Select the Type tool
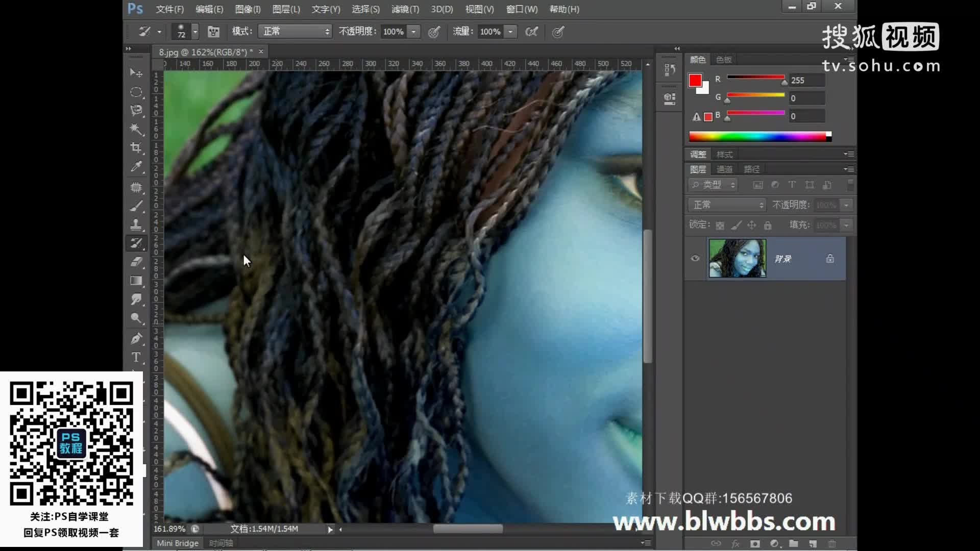This screenshot has height=551, width=980. coord(136,357)
